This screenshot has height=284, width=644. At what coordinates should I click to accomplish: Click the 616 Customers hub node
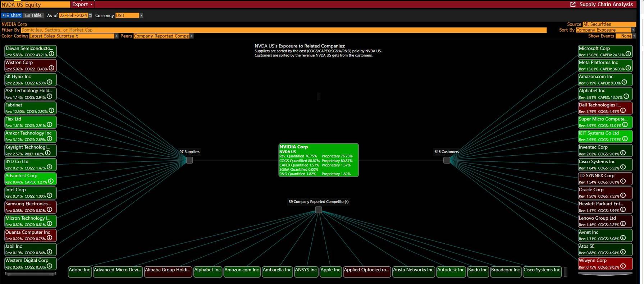point(447,160)
